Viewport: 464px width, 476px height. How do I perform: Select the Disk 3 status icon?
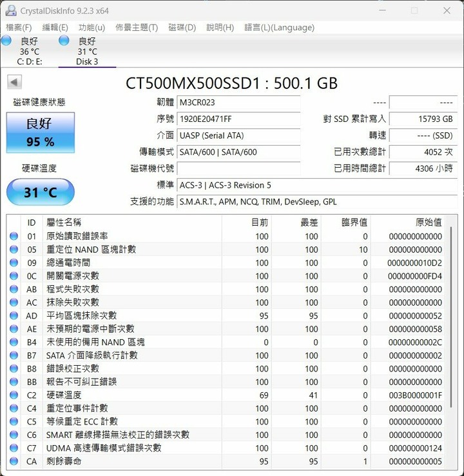click(64, 41)
